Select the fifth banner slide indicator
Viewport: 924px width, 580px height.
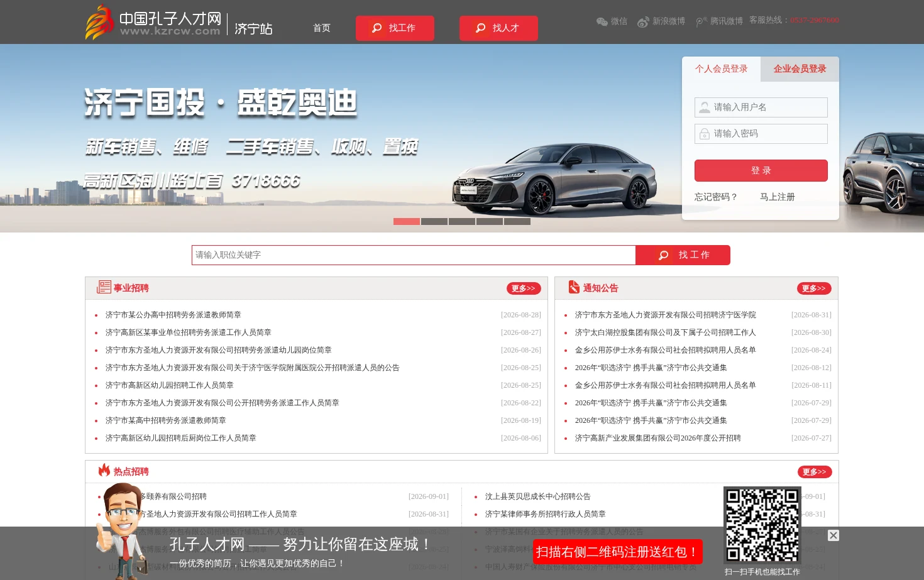[517, 221]
